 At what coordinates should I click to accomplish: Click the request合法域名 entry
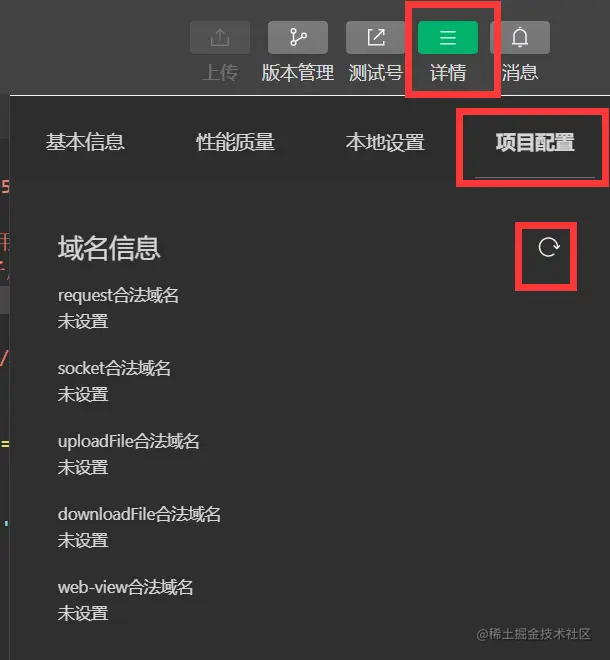118,295
